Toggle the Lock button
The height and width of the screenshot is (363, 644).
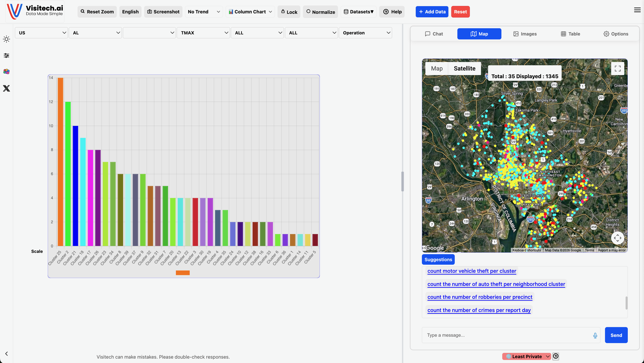[289, 12]
